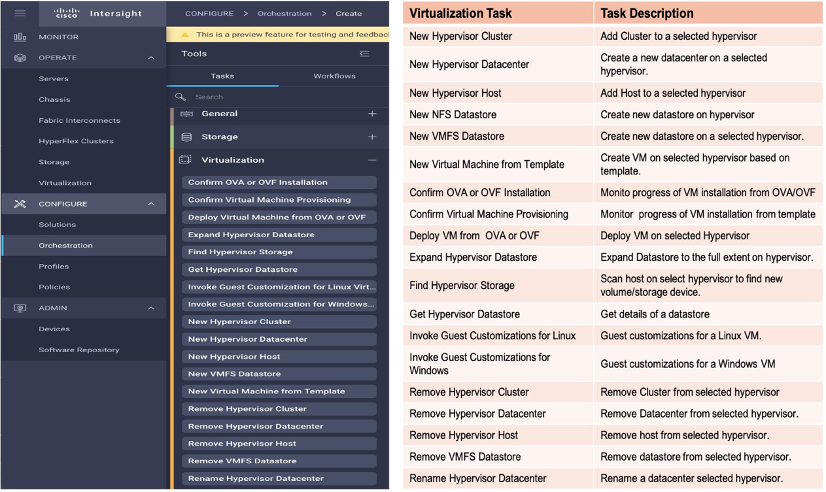This screenshot has height=492, width=826.
Task: Click the Tools panel collapse icon
Action: (365, 54)
